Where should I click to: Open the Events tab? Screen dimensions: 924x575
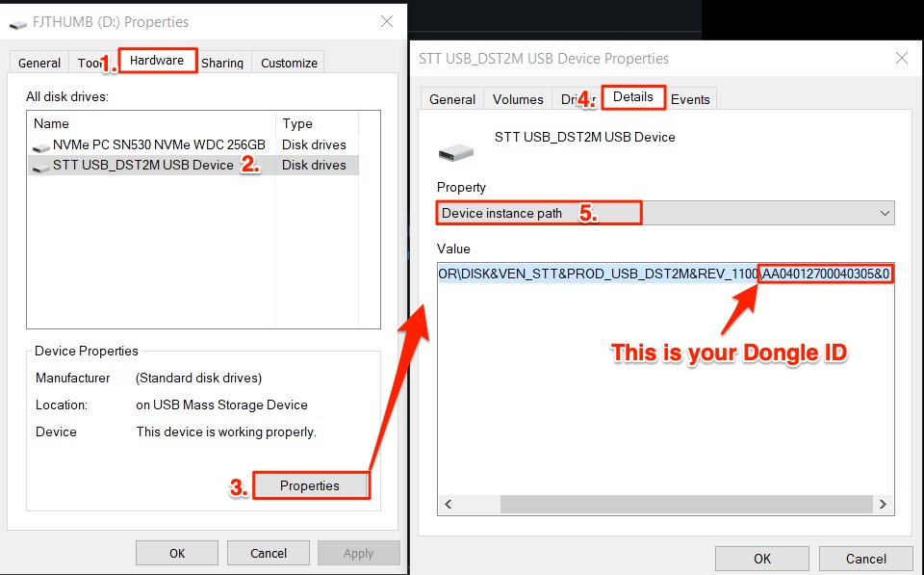tap(690, 99)
